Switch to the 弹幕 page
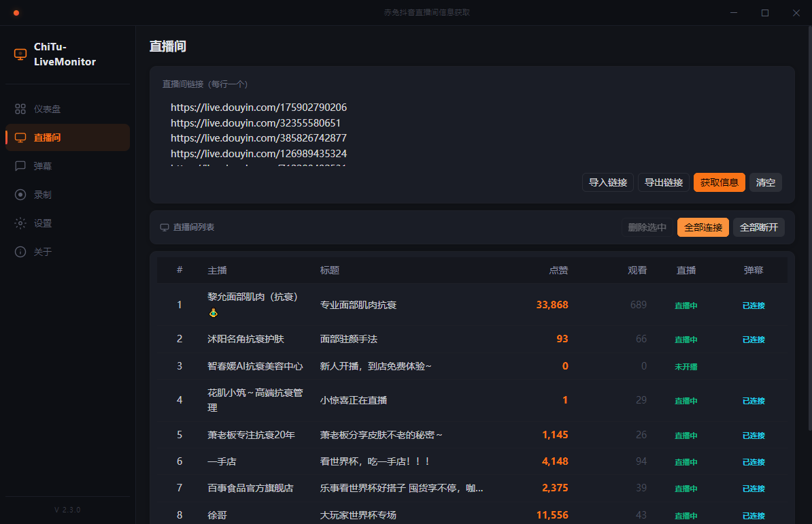 (x=67, y=166)
